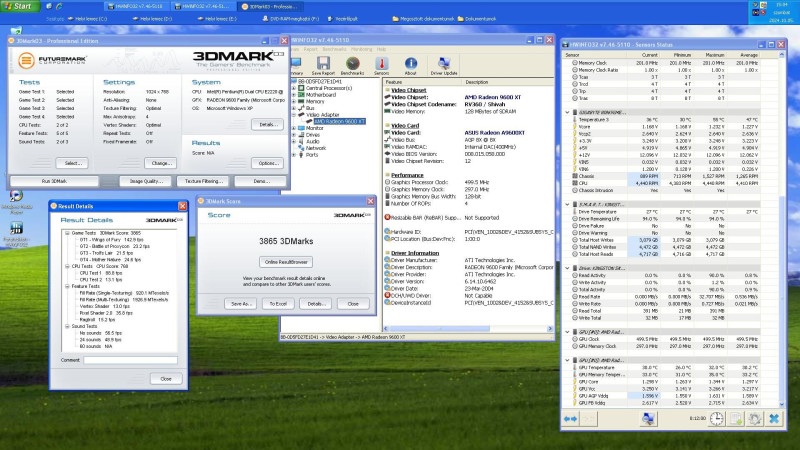The height and width of the screenshot is (450, 800).
Task: Click To Excel in the 3DMark Score dialog
Action: click(x=278, y=304)
